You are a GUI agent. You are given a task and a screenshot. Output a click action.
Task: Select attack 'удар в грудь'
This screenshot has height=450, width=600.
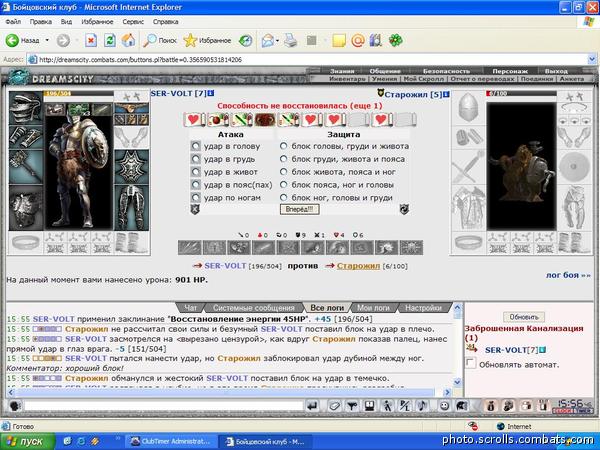[x=196, y=159]
